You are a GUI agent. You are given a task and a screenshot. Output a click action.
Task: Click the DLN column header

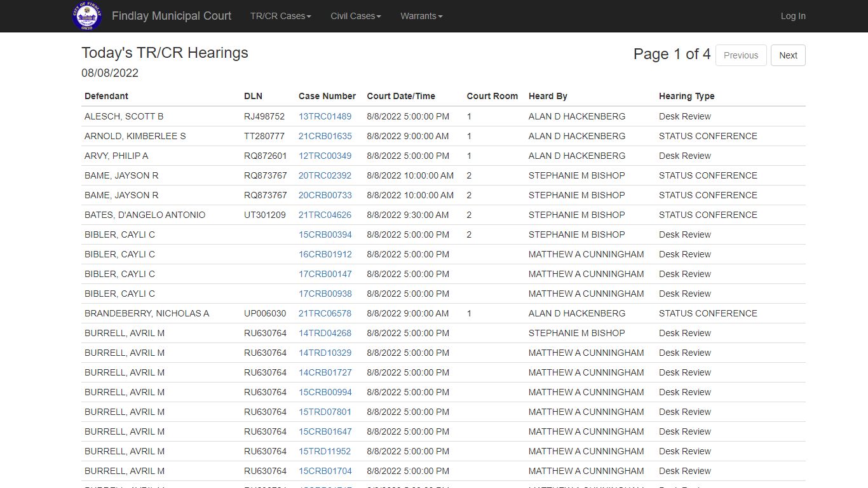pos(253,96)
